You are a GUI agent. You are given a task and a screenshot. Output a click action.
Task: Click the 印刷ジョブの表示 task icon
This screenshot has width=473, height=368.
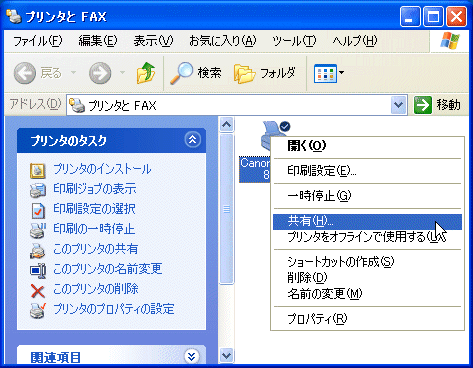(38, 190)
